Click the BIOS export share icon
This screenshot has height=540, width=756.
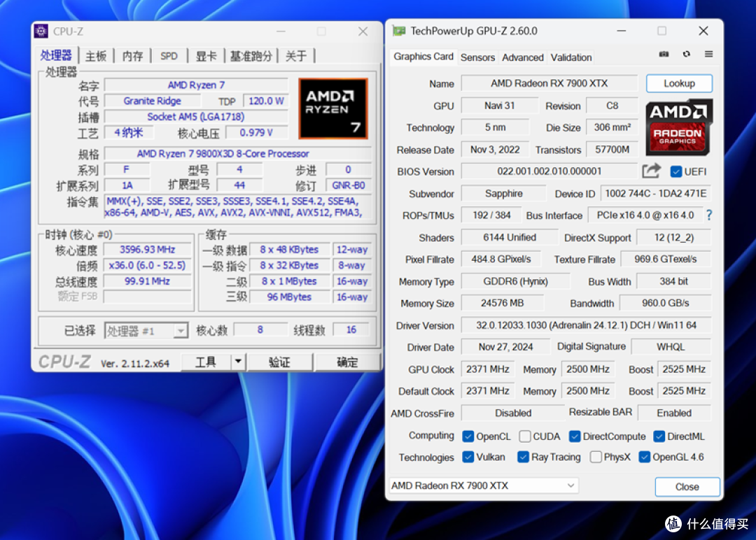tap(651, 171)
